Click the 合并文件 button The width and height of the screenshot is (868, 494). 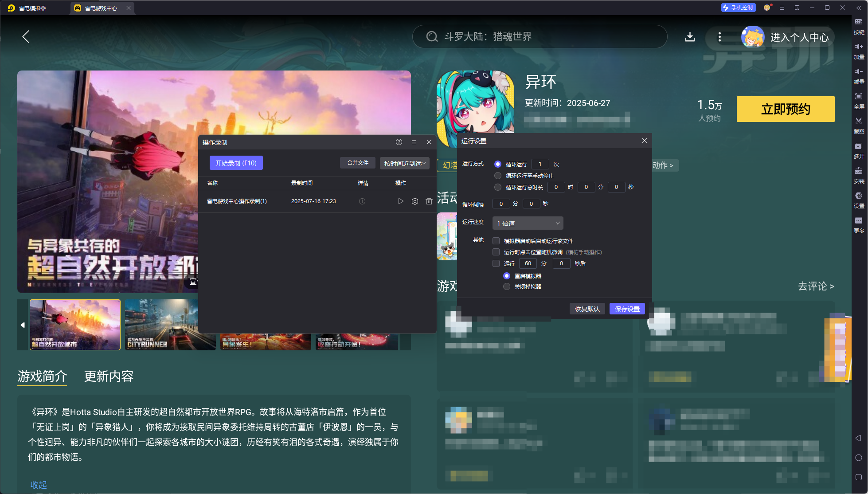tap(358, 163)
